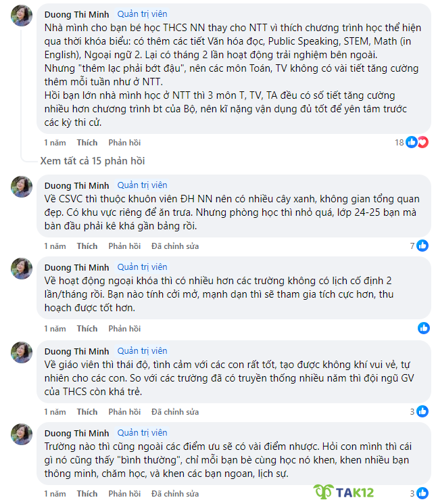Toggle Thích on the last comment
The width and height of the screenshot is (436, 504).
click(x=87, y=494)
